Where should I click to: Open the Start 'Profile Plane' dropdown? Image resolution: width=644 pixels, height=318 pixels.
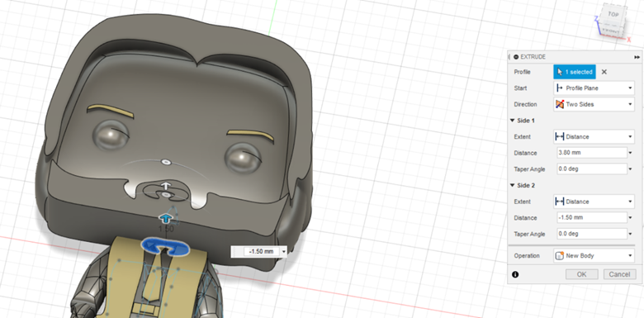[x=594, y=88]
